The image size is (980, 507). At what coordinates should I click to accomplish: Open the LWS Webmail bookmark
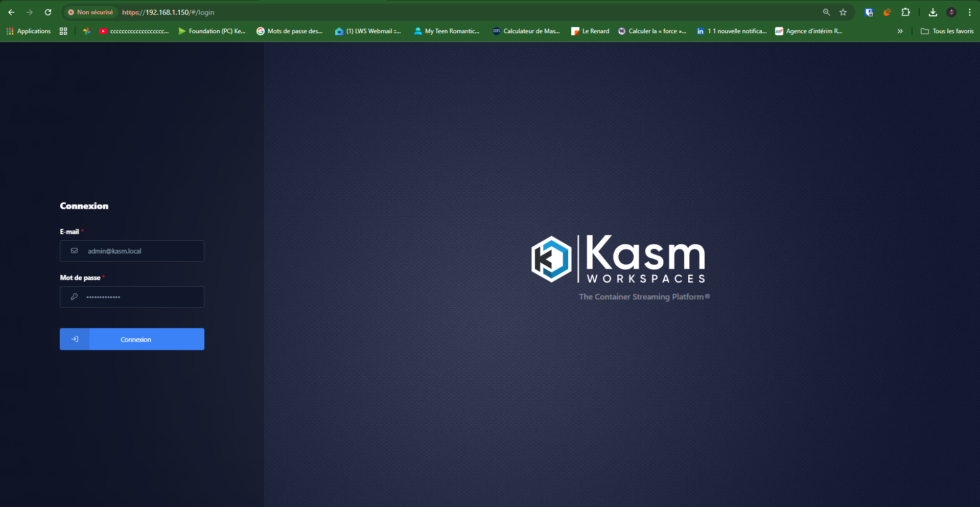(368, 31)
